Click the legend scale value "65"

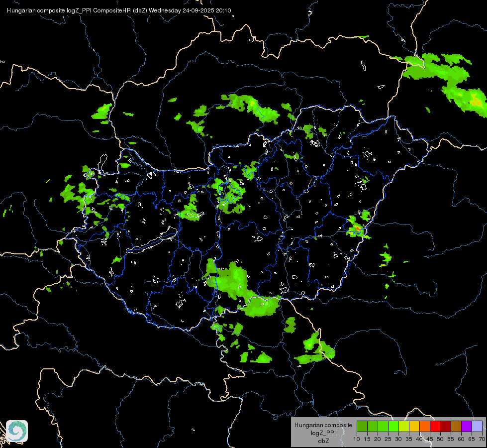(472, 440)
